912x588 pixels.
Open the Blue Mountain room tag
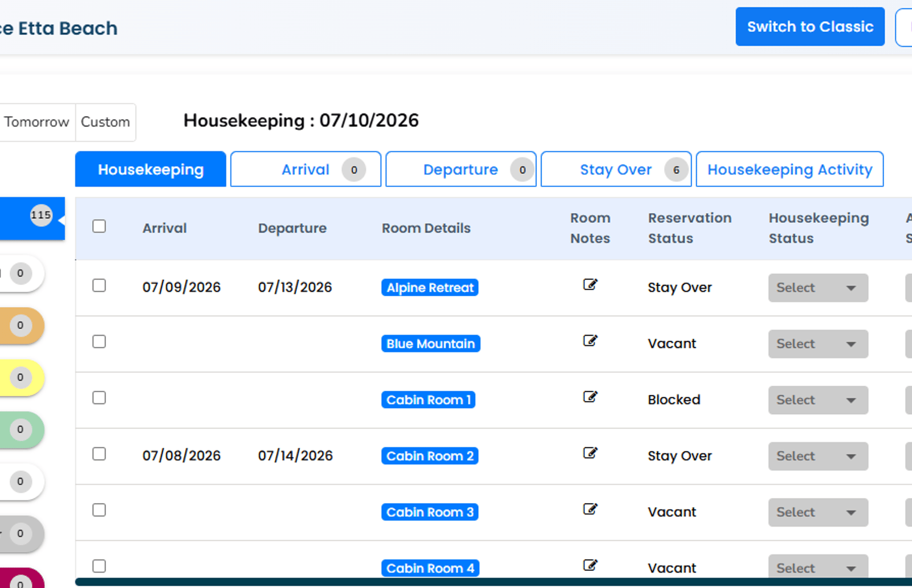tap(430, 344)
